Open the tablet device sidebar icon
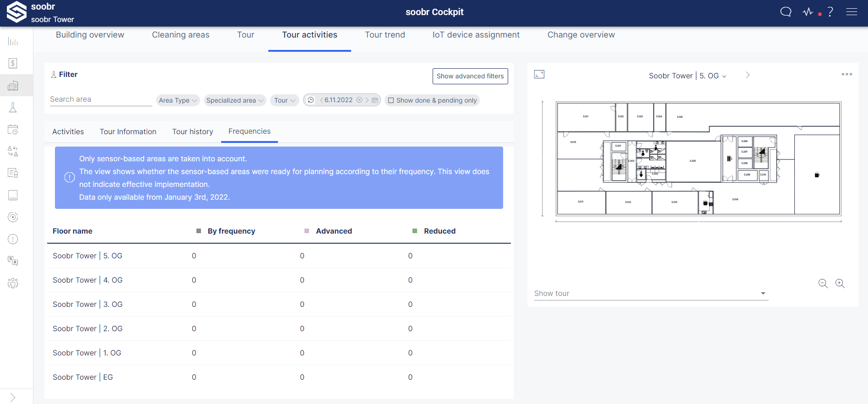The image size is (868, 404). (13, 195)
